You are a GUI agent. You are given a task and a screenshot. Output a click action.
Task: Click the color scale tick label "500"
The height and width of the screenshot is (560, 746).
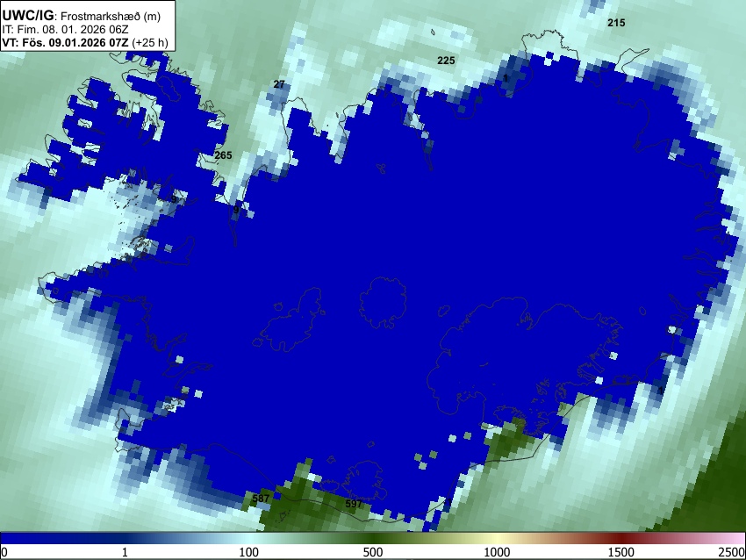(372, 552)
